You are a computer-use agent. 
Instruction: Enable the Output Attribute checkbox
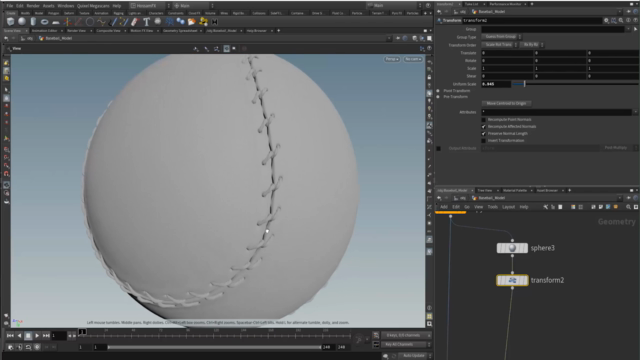438,148
